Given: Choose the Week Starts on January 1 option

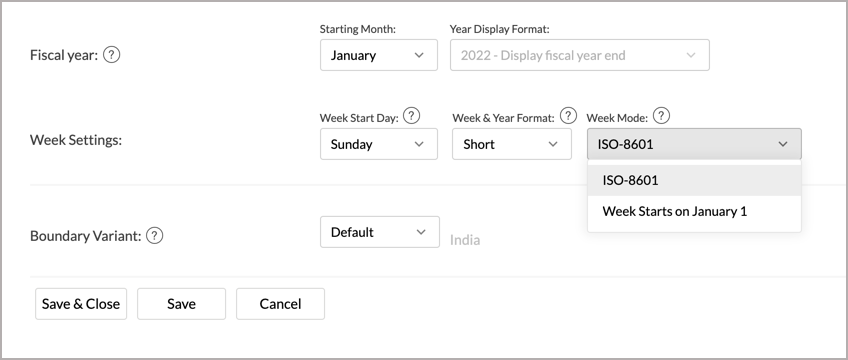Looking at the screenshot, I should 694,211.
